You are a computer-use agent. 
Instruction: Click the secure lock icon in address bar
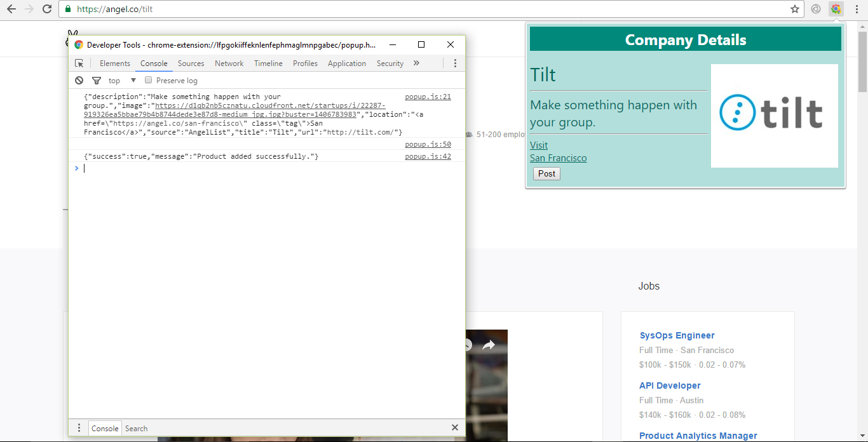[68, 9]
